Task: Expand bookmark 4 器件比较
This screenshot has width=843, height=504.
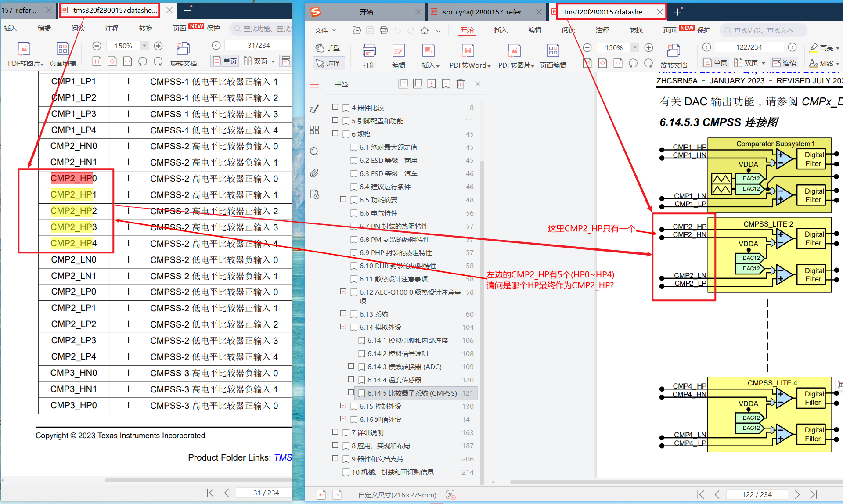Action: [335, 107]
